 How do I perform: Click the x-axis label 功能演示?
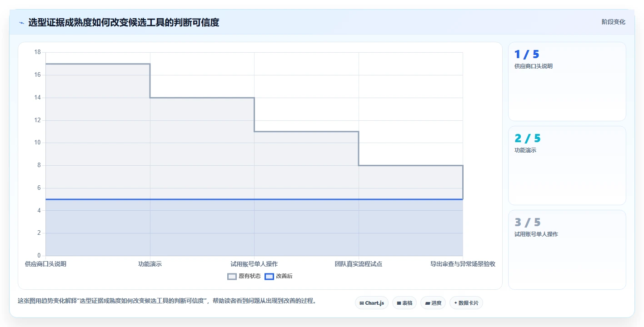point(150,264)
